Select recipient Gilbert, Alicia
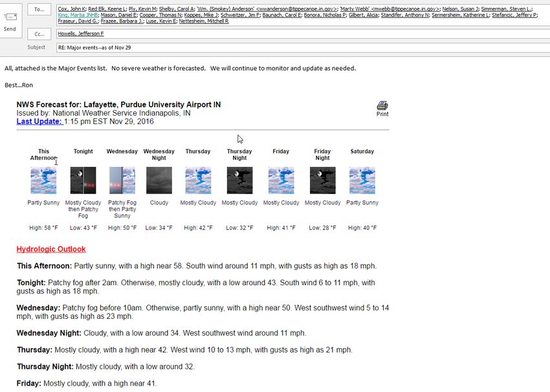The image size is (550, 392). coord(364,15)
